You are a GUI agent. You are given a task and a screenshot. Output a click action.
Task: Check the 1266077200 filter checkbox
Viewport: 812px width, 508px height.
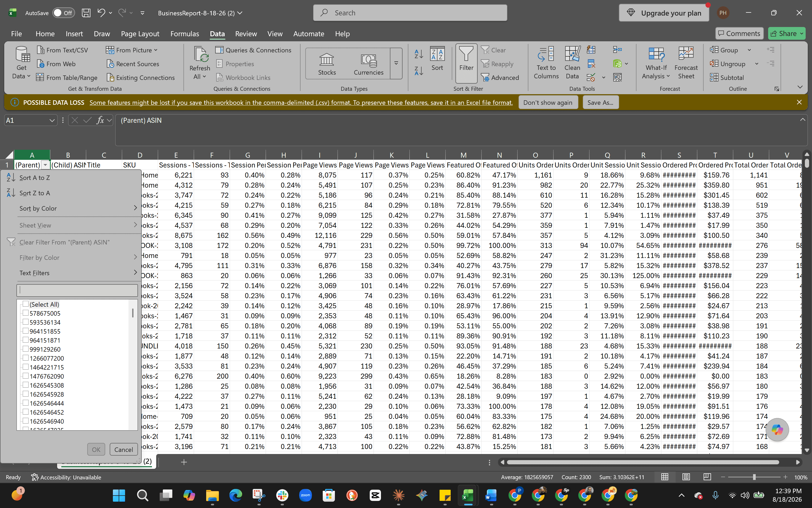click(25, 358)
